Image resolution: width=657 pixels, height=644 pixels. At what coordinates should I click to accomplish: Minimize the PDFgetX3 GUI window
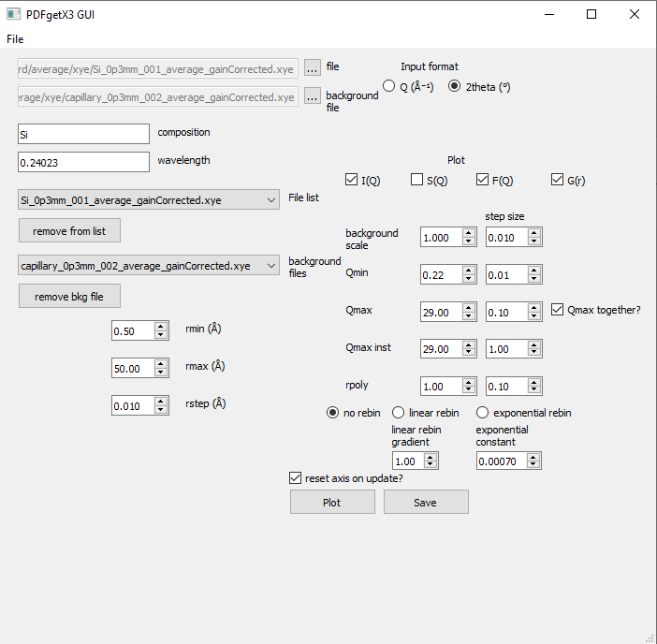(549, 14)
